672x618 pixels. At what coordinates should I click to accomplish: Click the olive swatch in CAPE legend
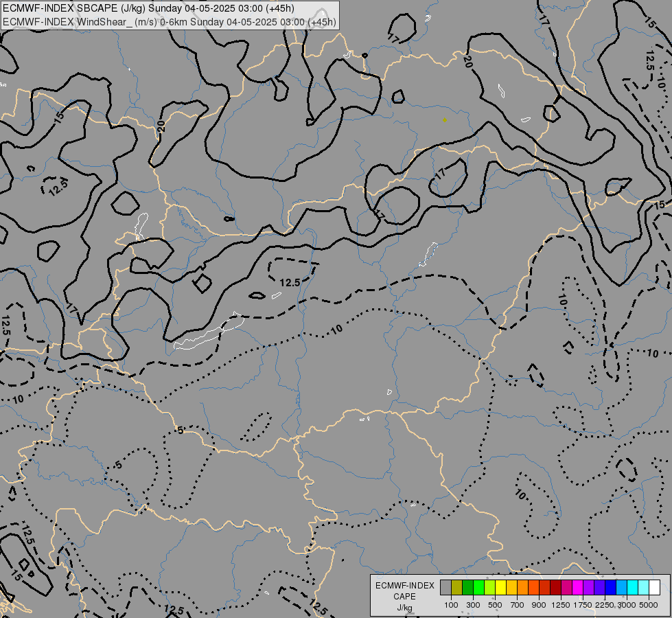click(456, 587)
